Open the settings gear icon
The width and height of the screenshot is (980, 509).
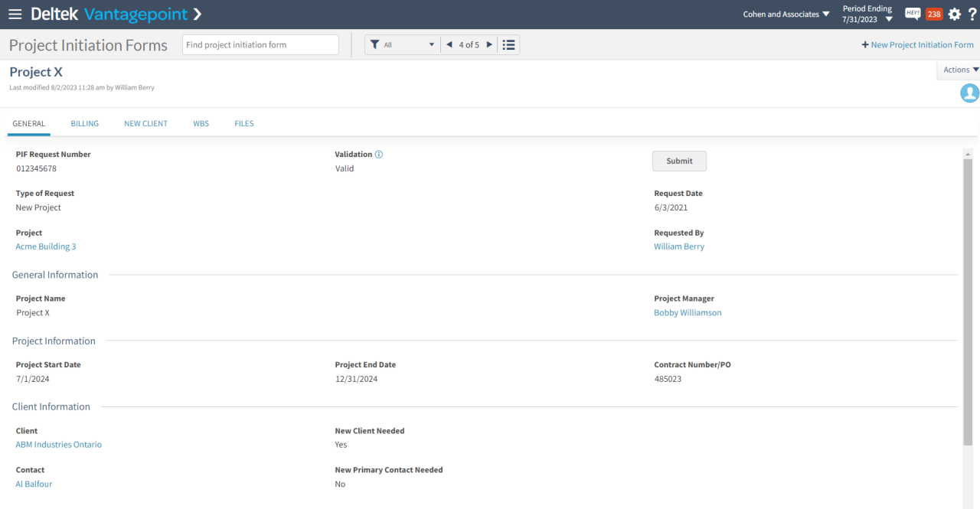(x=954, y=15)
